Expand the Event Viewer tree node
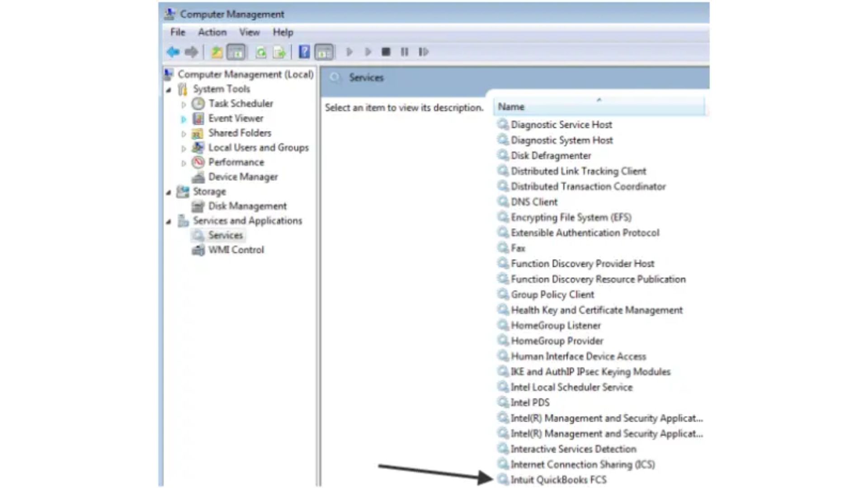The height and width of the screenshot is (488, 868). point(184,118)
